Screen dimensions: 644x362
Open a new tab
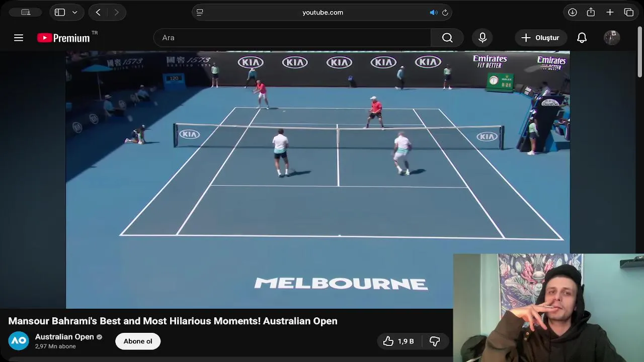click(x=610, y=12)
